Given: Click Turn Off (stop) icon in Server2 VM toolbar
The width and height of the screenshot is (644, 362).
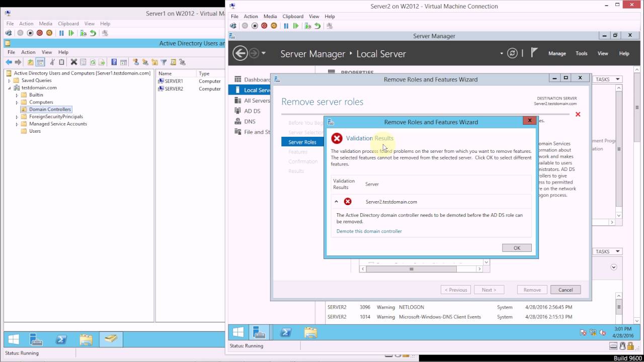Looking at the screenshot, I should point(255,26).
